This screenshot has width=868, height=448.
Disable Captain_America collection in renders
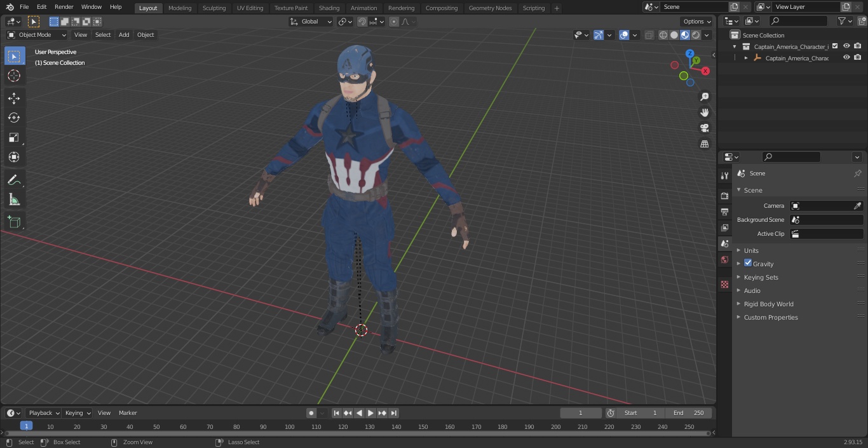pyautogui.click(x=858, y=46)
